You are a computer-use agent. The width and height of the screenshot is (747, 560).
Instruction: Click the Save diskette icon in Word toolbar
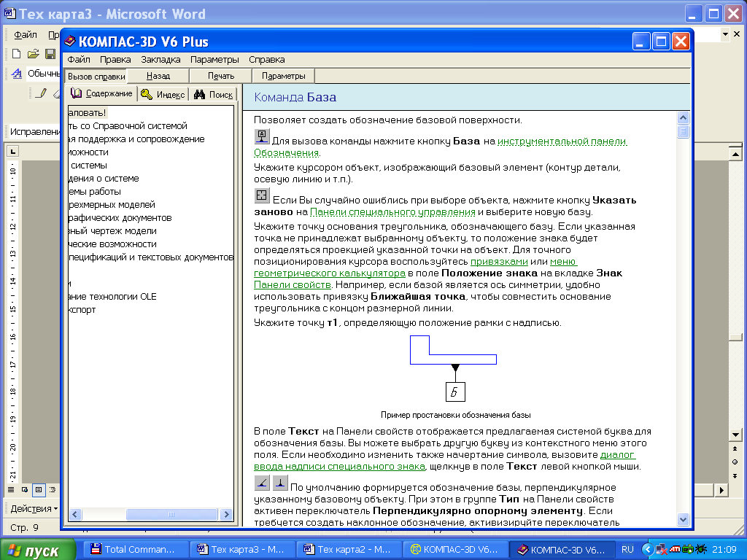coord(50,54)
